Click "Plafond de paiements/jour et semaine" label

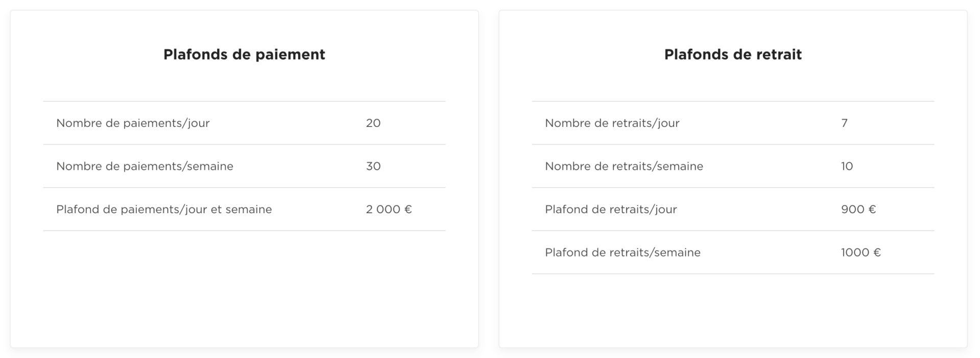[164, 210]
